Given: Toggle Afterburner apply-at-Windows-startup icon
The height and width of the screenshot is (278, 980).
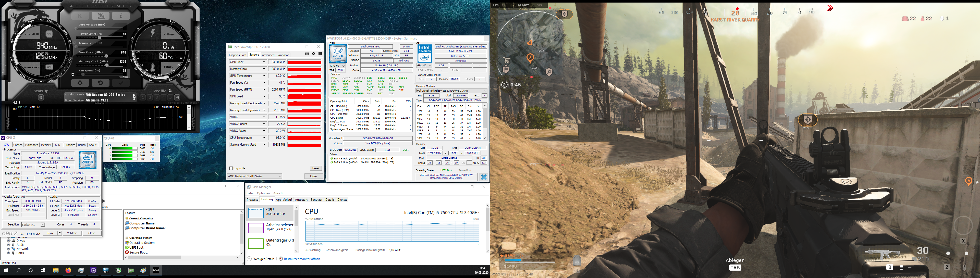Looking at the screenshot, I should pyautogui.click(x=41, y=97).
